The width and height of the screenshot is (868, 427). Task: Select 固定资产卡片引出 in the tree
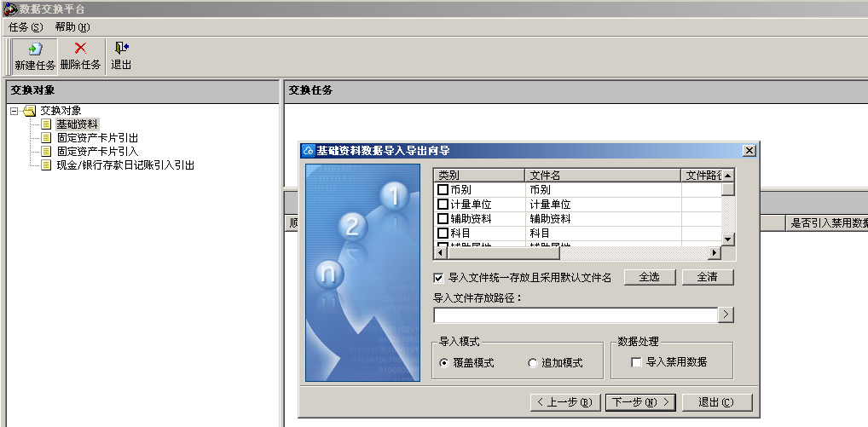click(97, 138)
